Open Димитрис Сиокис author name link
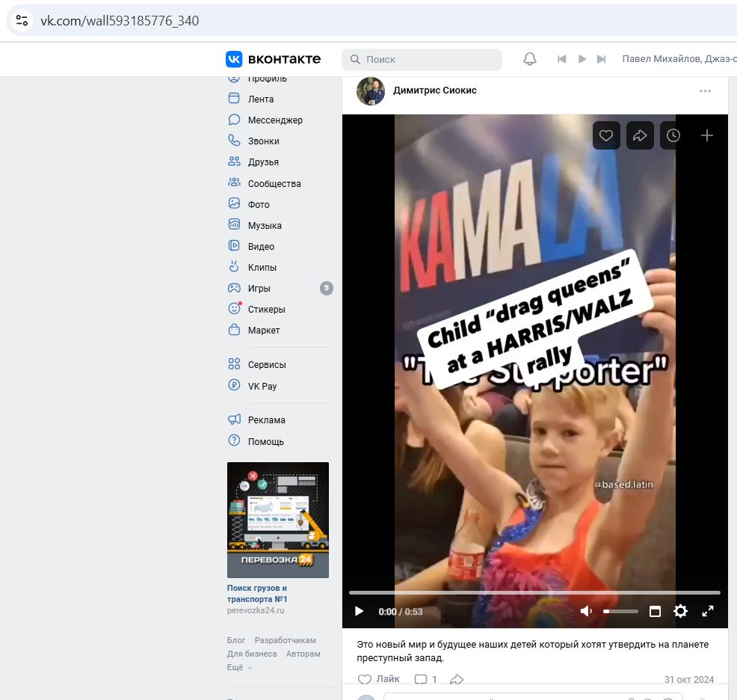Image resolution: width=737 pixels, height=700 pixels. pos(435,90)
